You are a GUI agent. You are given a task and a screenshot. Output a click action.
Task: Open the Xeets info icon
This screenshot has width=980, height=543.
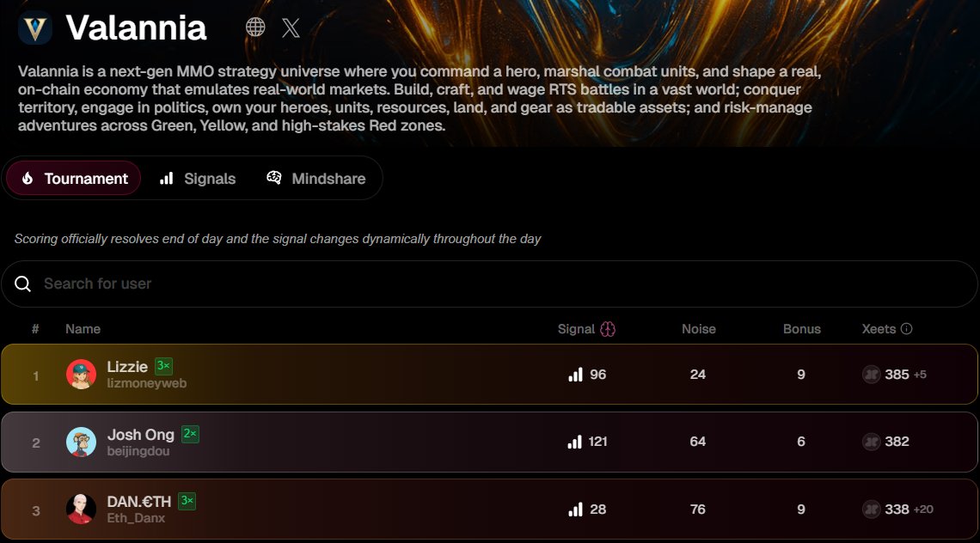[906, 329]
